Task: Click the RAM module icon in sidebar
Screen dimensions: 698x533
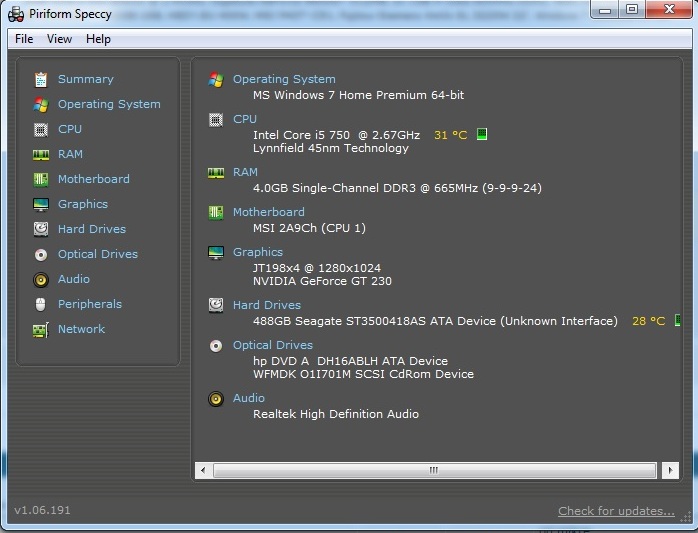Action: [40, 154]
